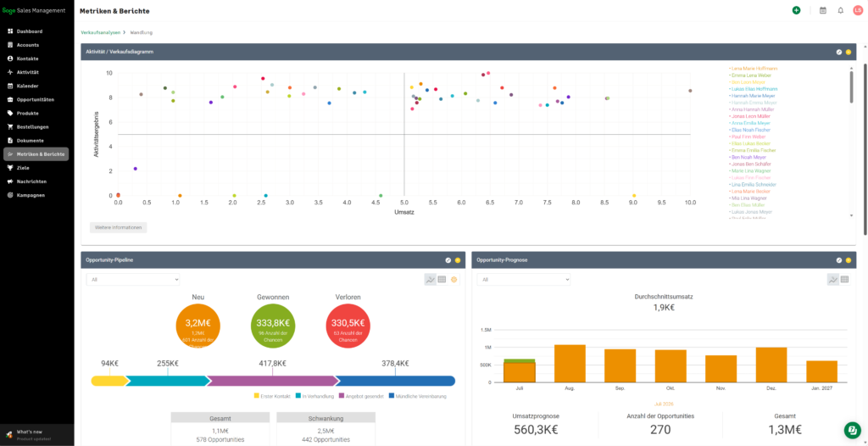
Task: Toggle Erster Kontakt in pipeline legend
Action: [x=272, y=396]
